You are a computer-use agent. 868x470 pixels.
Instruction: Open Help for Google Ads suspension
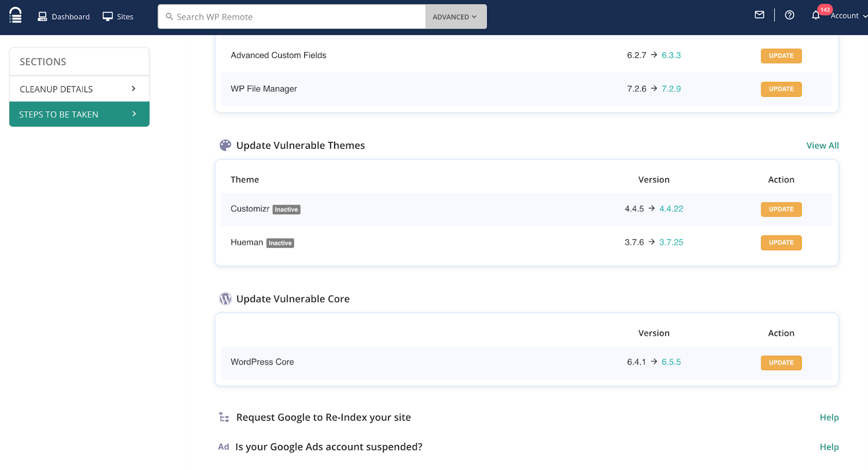829,447
